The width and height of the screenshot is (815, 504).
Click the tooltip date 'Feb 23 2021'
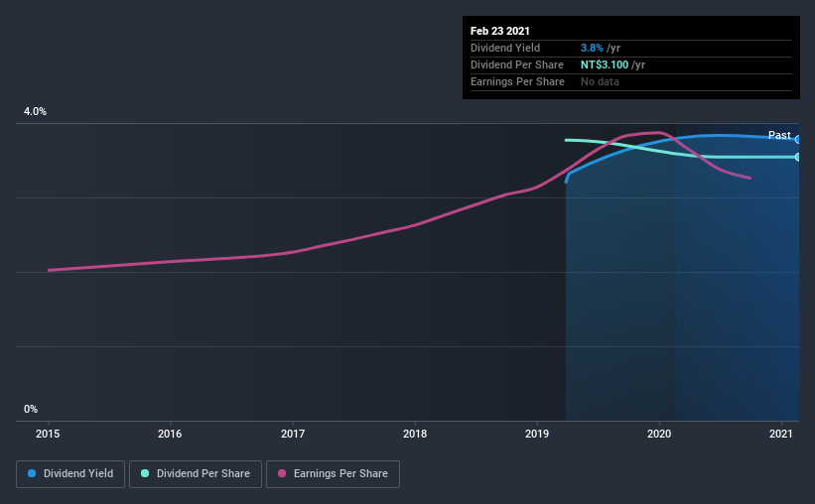pos(500,31)
